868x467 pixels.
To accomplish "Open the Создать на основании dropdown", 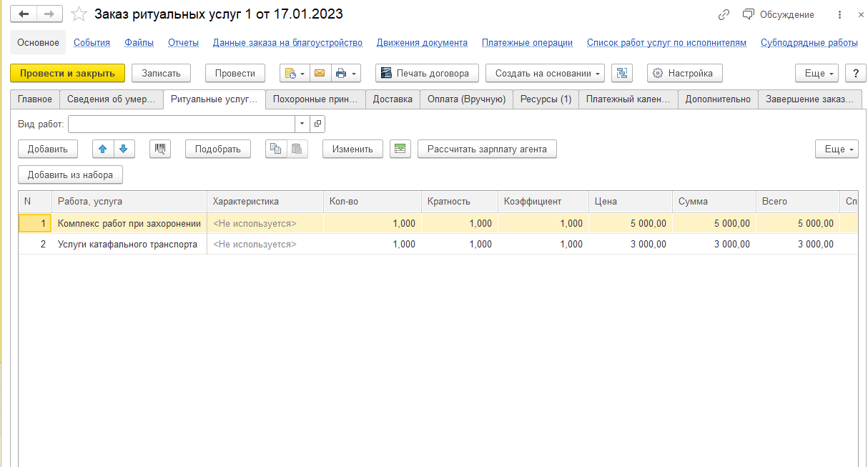I will (545, 73).
